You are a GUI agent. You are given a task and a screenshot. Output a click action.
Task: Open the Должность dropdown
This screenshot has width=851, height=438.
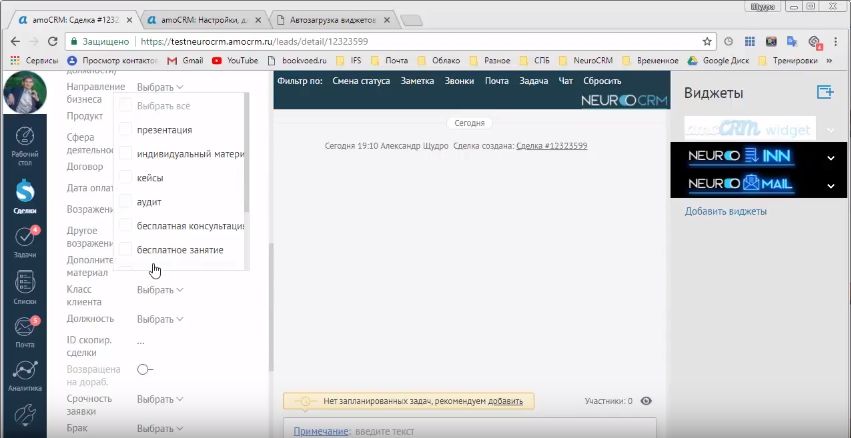(x=160, y=320)
